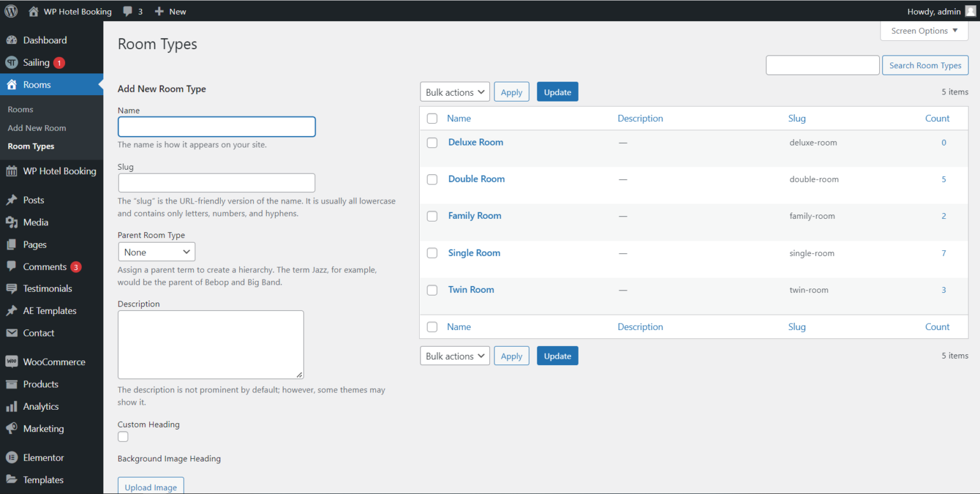The width and height of the screenshot is (980, 494).
Task: Open WooCommerce via its sidebar icon
Action: 11,362
